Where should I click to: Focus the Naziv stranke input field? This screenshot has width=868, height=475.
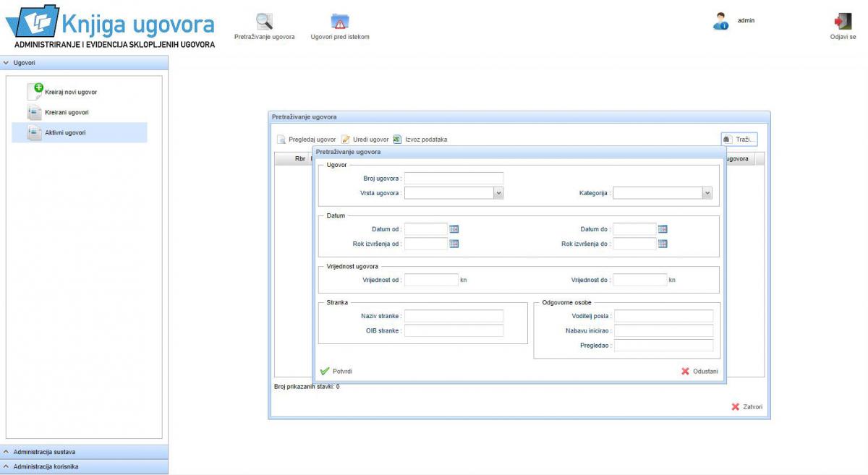454,316
